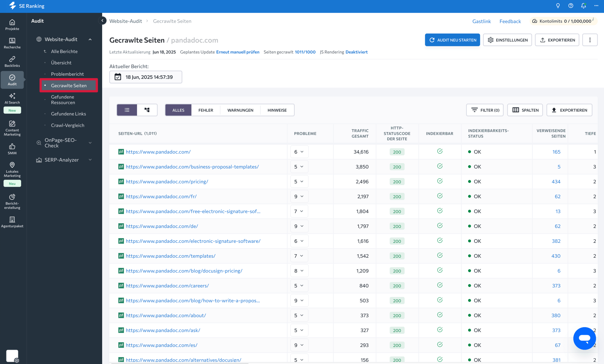Open the top bar three-dots menu

(x=596, y=6)
